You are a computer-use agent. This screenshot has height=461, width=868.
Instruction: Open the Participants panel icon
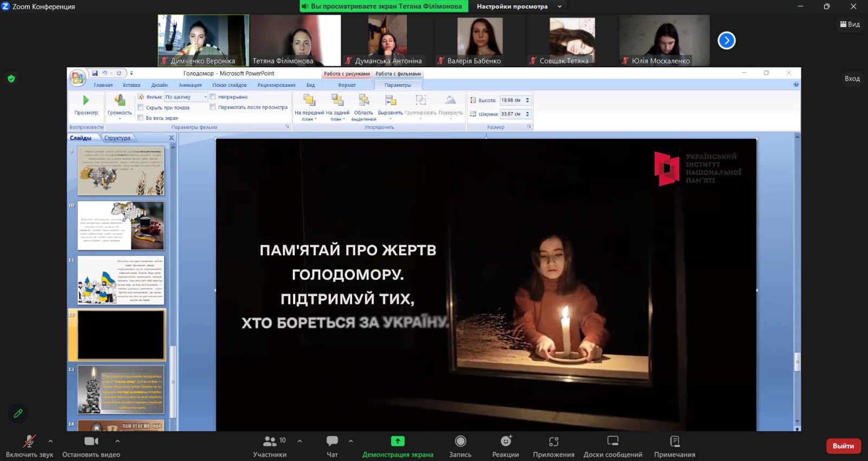270,441
